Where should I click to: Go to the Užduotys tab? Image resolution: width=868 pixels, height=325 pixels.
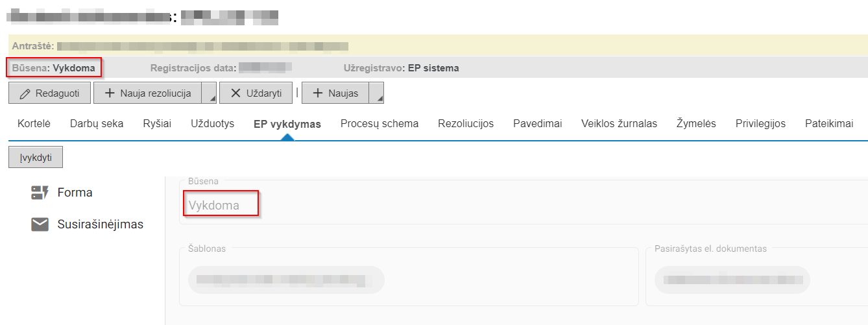pyautogui.click(x=212, y=123)
